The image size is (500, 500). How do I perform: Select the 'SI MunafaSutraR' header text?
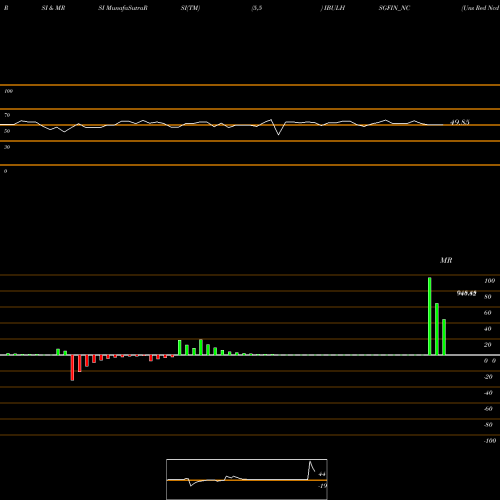pos(123,8)
